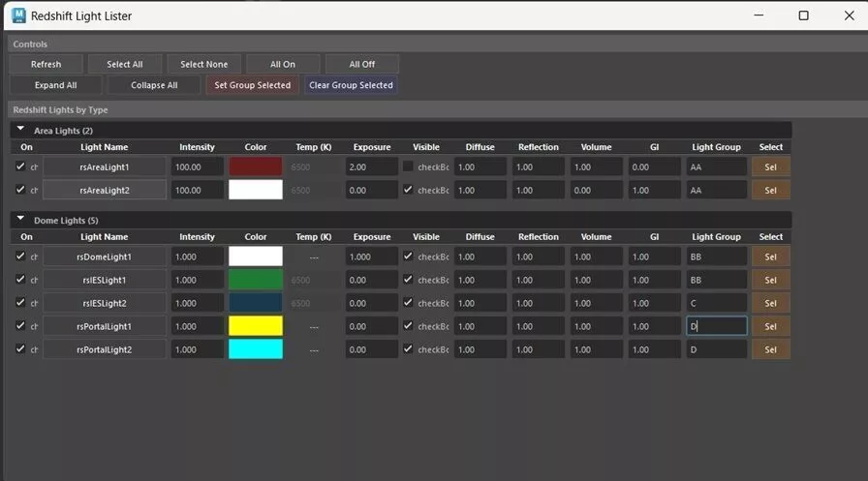Screen dimensions: 868x481
Task: Click Sel button for rsIESLight1
Action: (770, 280)
